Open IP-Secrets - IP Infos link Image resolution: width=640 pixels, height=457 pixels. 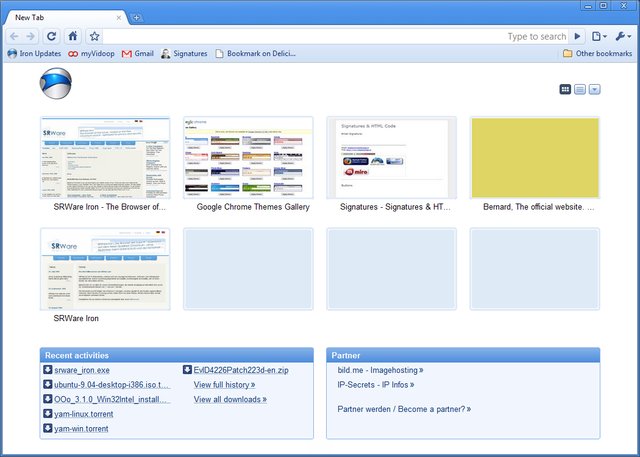click(376, 385)
